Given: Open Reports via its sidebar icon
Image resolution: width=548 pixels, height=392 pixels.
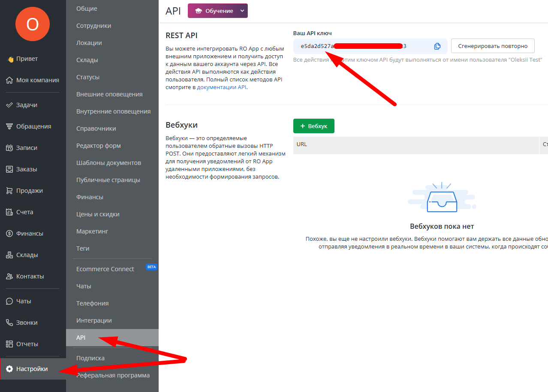Looking at the screenshot, I should coord(9,344).
